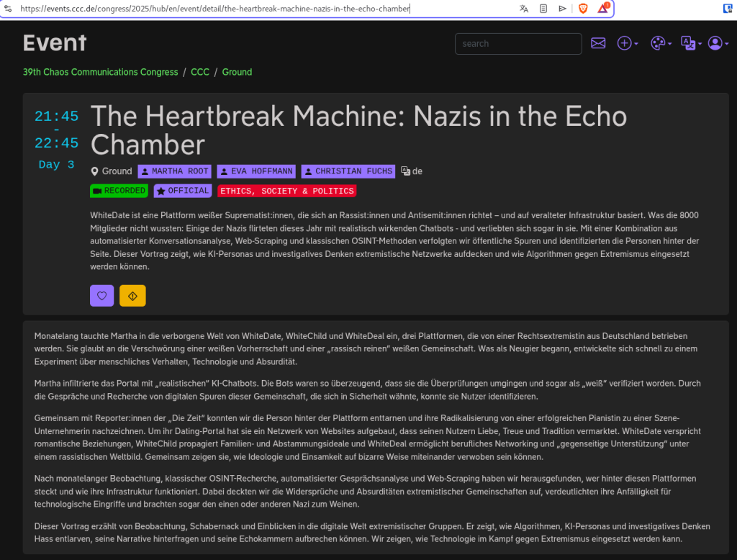
Task: Open speaker Christian Fuchs tag
Action: tap(348, 171)
